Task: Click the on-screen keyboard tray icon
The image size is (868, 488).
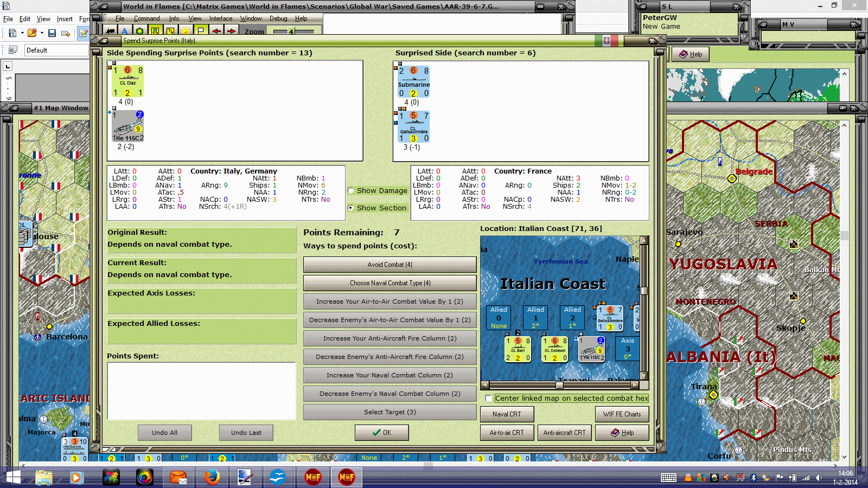Action: pos(668,477)
